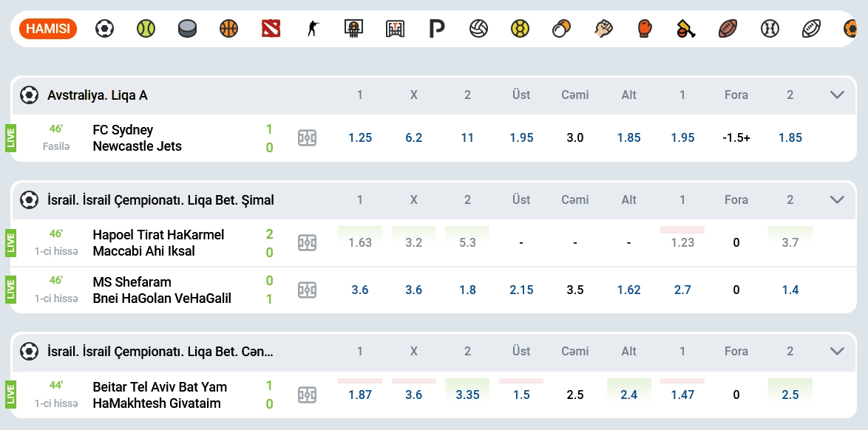Viewport: 868px width, 430px height.
Task: Open the American football category icon
Action: [728, 29]
